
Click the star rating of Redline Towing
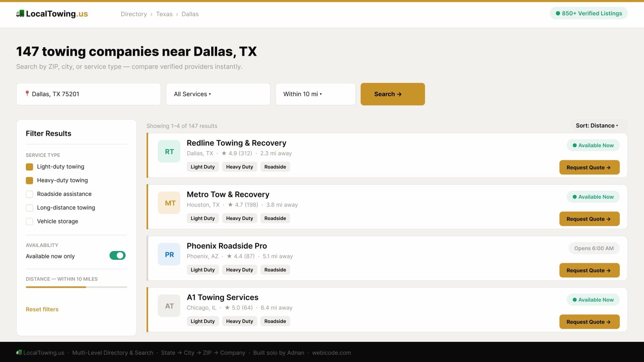[x=237, y=153]
